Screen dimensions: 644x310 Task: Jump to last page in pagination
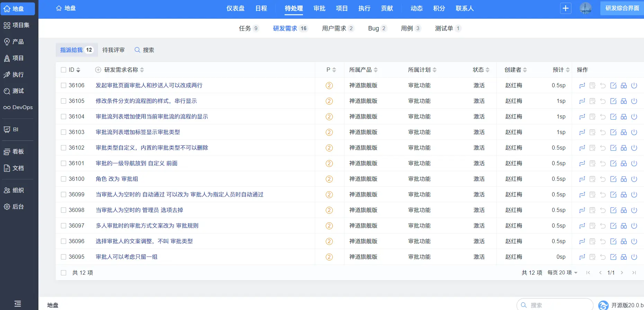click(634, 273)
